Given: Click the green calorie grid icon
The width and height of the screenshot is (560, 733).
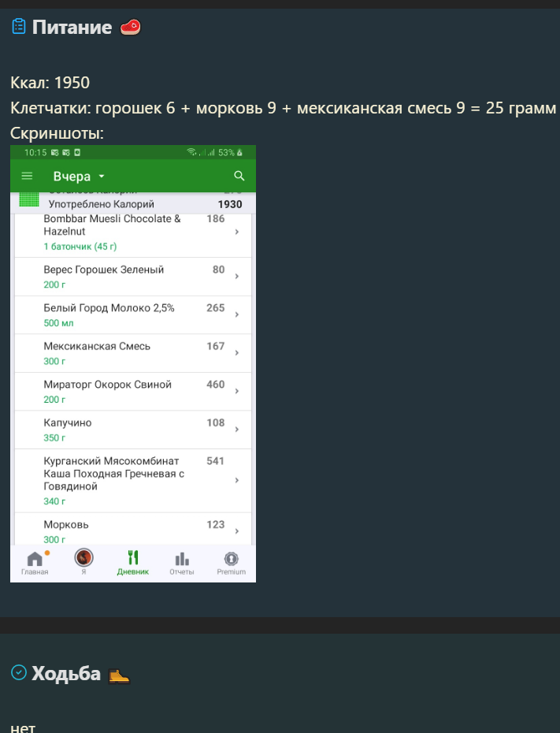Looking at the screenshot, I should tap(29, 199).
